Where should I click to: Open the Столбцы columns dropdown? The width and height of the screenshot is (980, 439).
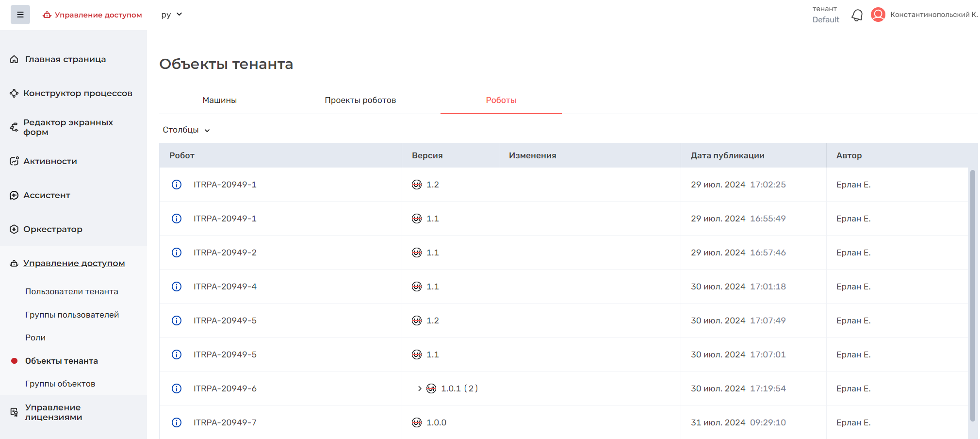[186, 130]
